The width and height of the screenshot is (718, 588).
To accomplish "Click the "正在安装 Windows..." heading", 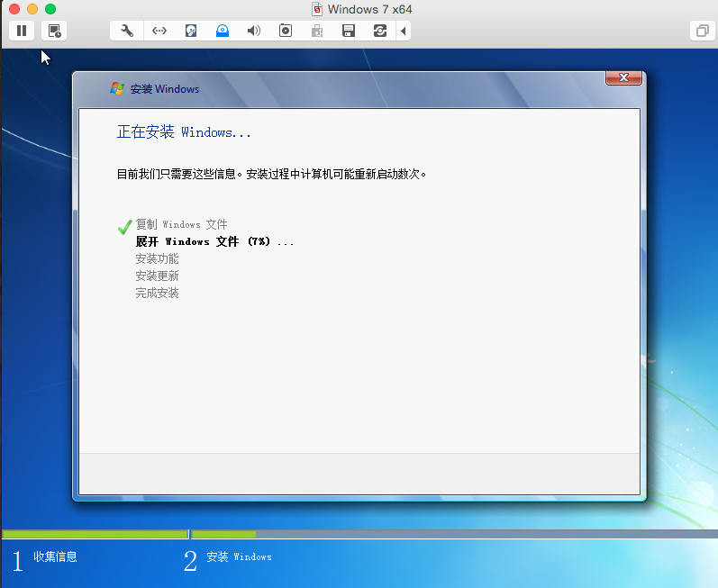I will (184, 131).
